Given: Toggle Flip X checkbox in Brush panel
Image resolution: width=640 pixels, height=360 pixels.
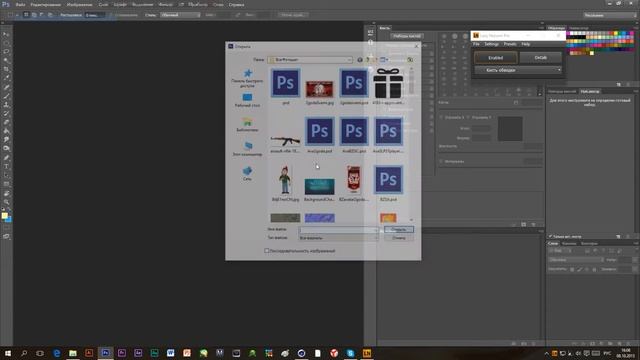Looking at the screenshot, I should (x=441, y=117).
